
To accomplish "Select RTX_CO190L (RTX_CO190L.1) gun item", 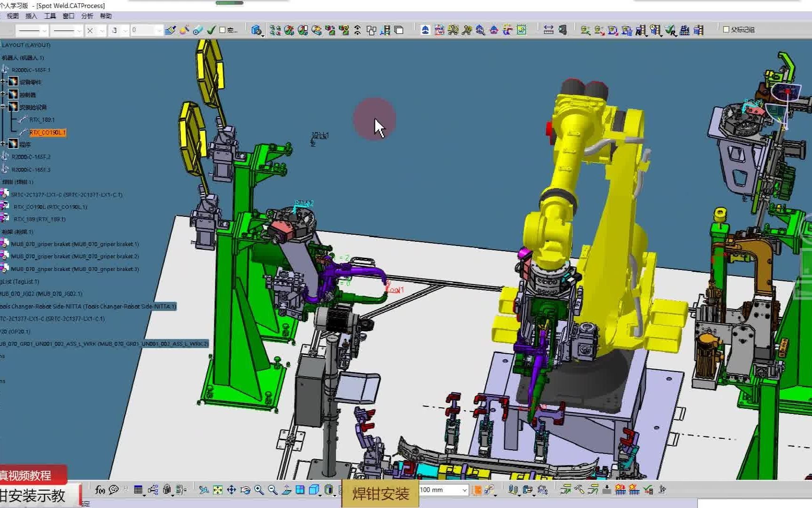I will (x=50, y=207).
